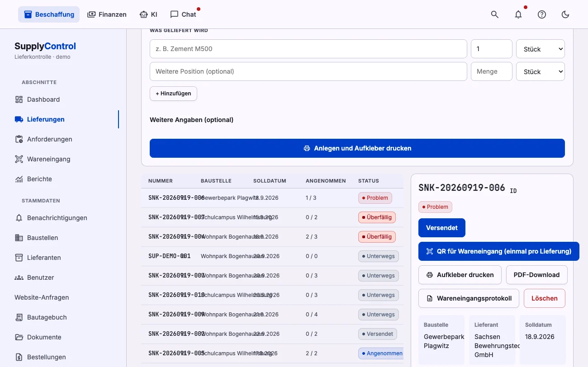Click the Berichte chart icon
The image size is (588, 367).
[19, 179]
